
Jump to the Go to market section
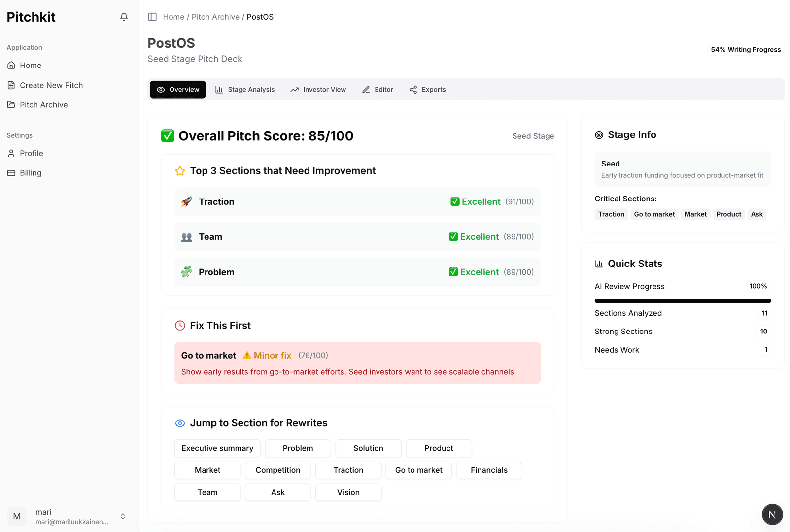coord(418,470)
